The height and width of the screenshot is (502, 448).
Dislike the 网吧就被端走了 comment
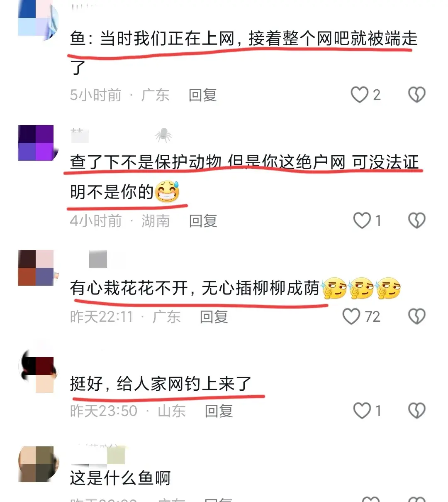(416, 95)
